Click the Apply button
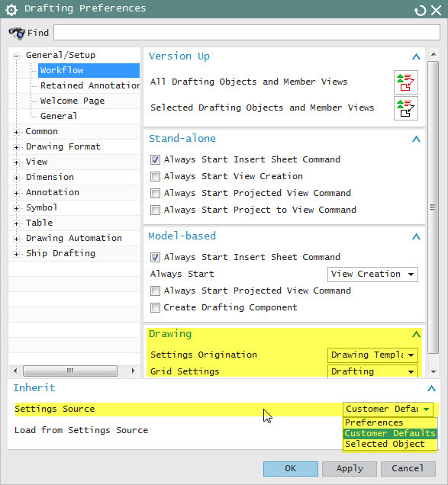The height and width of the screenshot is (485, 448). pos(350,469)
